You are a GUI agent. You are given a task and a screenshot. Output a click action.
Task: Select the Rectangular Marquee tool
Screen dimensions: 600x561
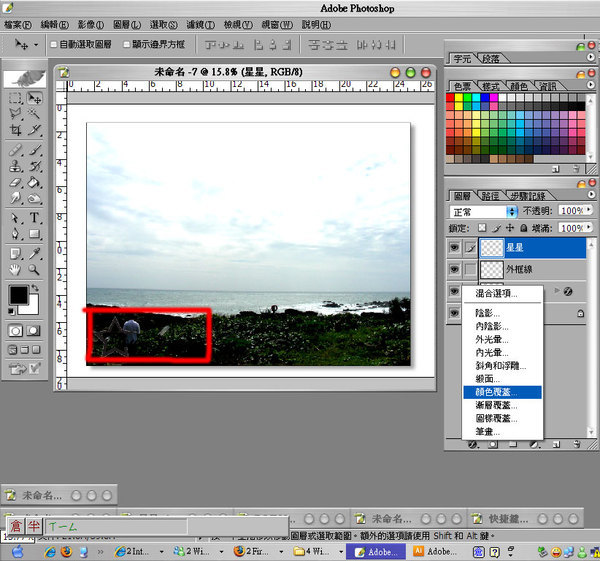(x=15, y=98)
